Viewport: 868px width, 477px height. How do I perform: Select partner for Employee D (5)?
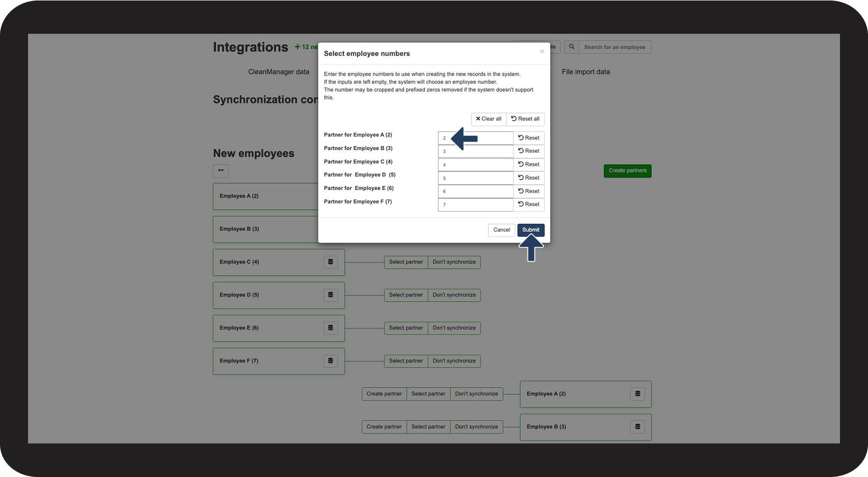pyautogui.click(x=406, y=295)
